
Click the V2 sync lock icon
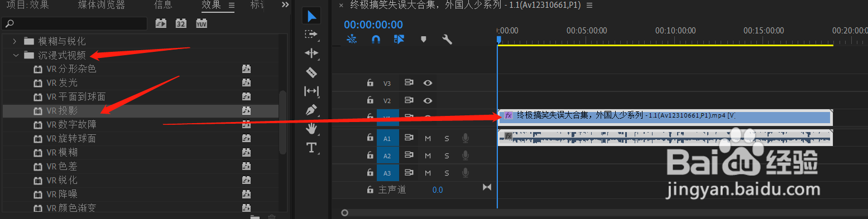pyautogui.click(x=409, y=100)
